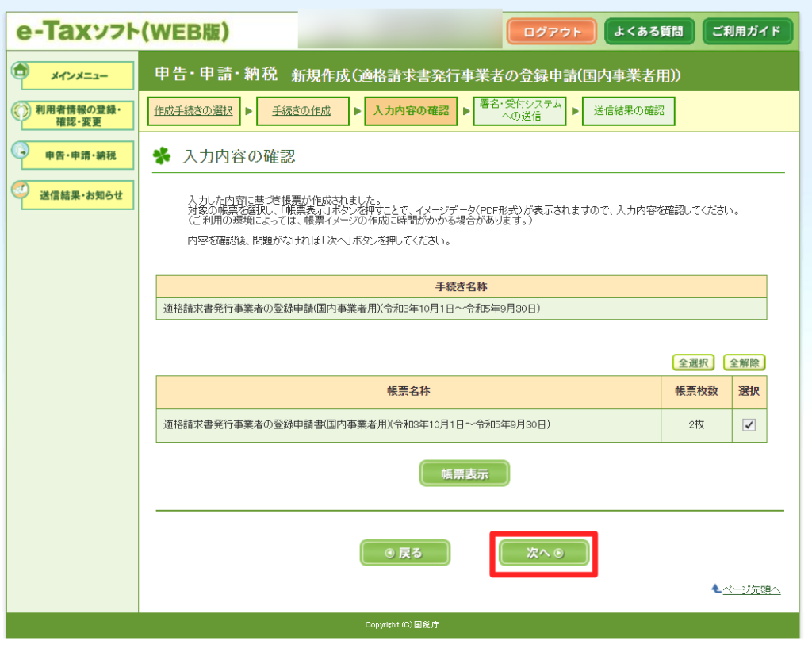Viewport: 812px width, 652px height.
Task: Go to the 作成手続きの選択 step
Action: 193,111
